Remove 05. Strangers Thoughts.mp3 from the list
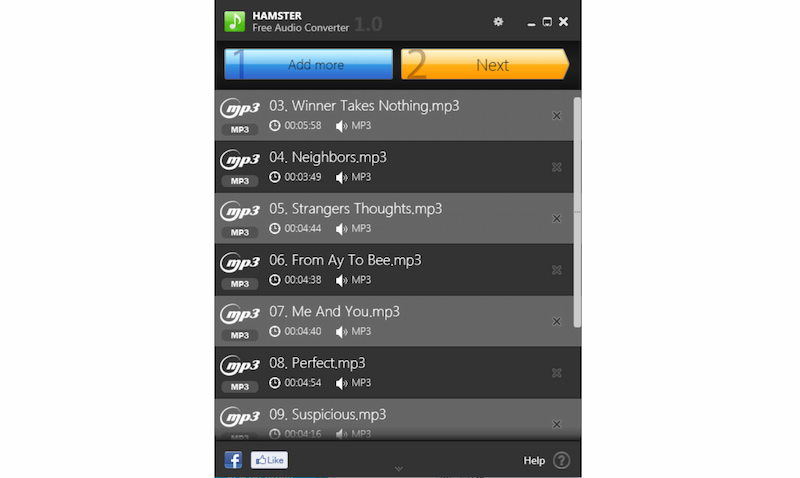The height and width of the screenshot is (478, 800). pyautogui.click(x=557, y=218)
